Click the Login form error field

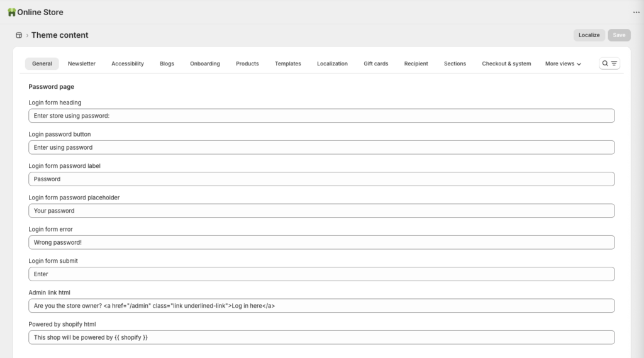(321, 242)
